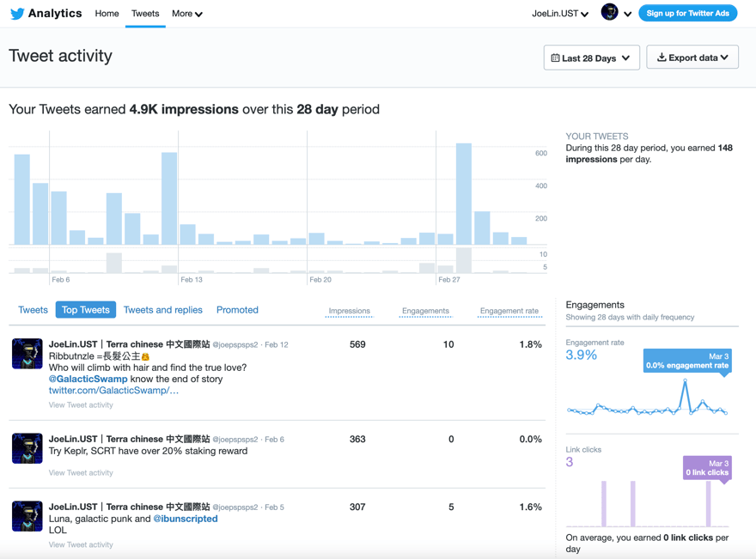Click the first impressions bar in chart
This screenshot has height=559, width=756.
pos(21,199)
